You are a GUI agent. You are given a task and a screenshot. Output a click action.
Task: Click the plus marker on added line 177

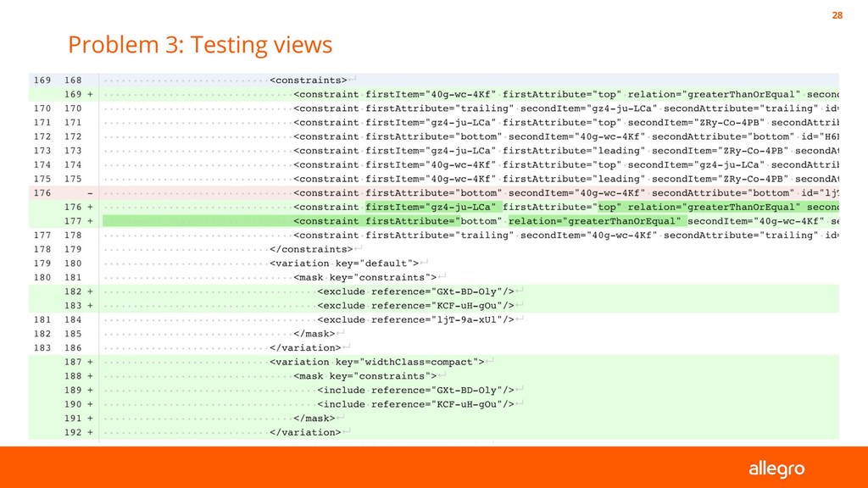click(90, 221)
